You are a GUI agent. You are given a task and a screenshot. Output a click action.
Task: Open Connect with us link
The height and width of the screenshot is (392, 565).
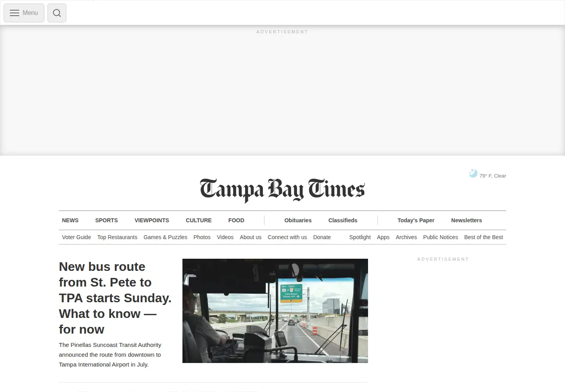point(287,237)
